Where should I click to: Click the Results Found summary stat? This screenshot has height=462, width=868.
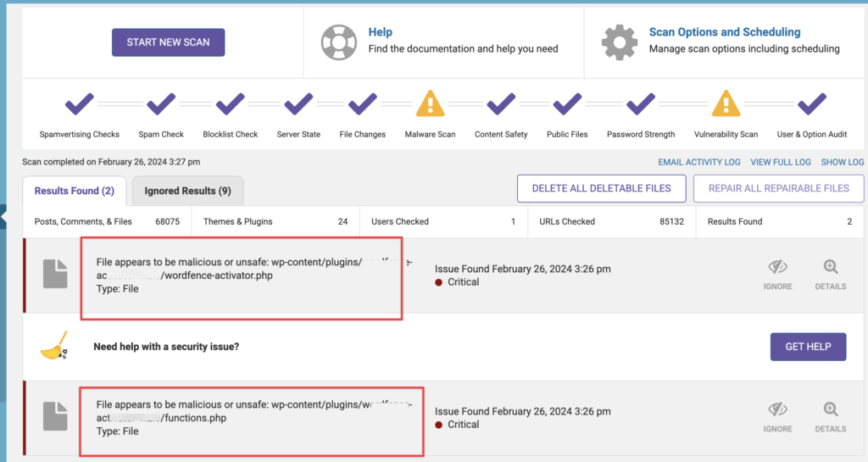[x=780, y=222]
